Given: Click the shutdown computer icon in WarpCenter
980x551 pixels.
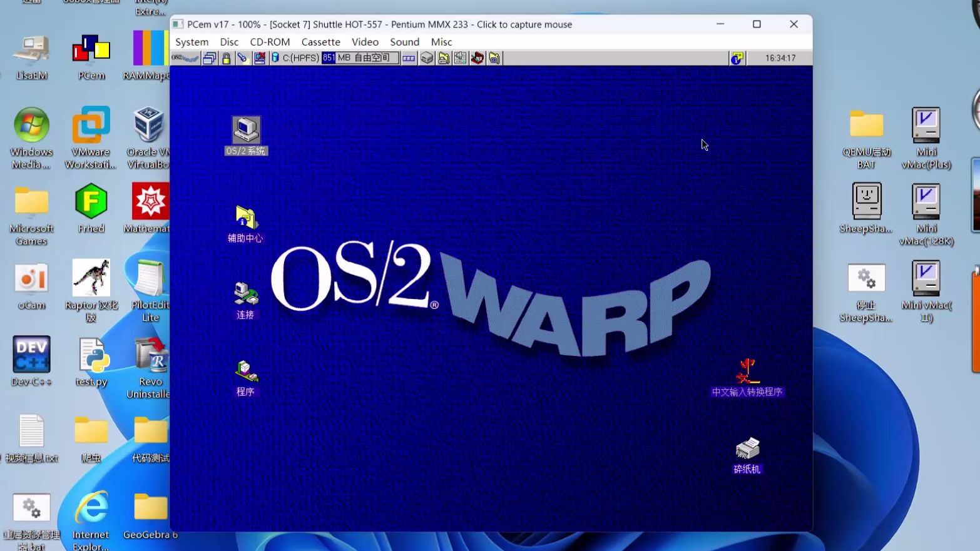Looking at the screenshot, I should pos(259,58).
